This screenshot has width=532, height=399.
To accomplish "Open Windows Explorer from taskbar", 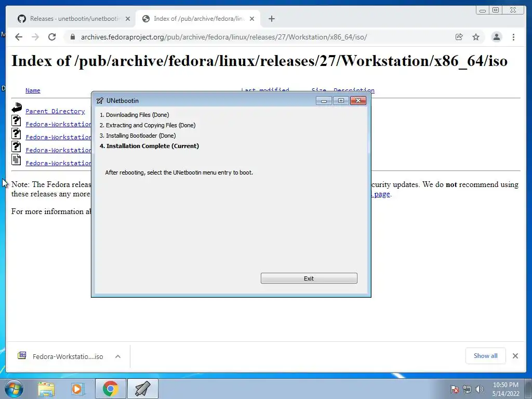I will 46,389.
